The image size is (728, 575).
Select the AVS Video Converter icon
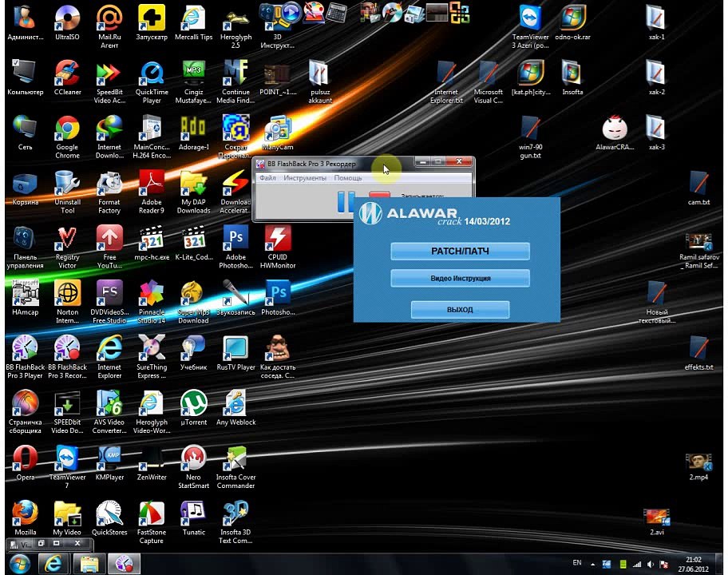(x=109, y=412)
